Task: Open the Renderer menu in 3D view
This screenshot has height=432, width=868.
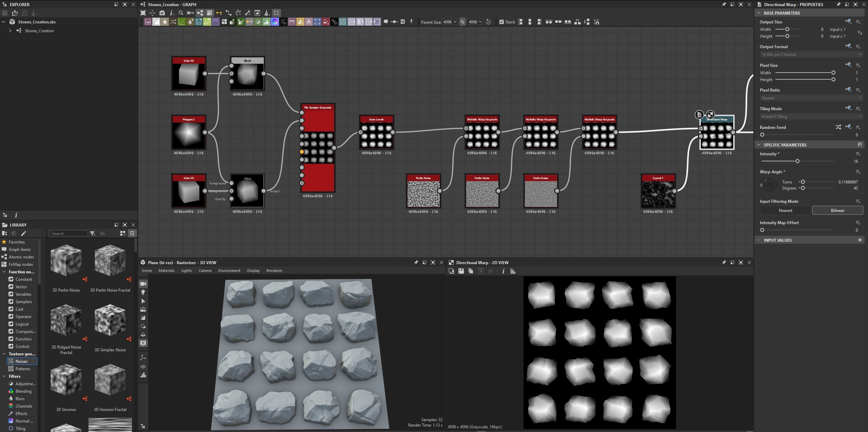Action: click(274, 271)
